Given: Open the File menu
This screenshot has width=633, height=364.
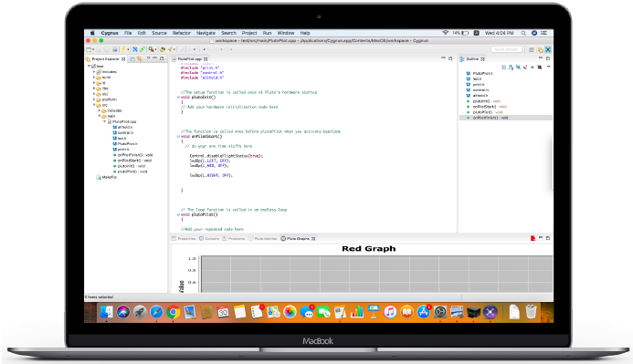Looking at the screenshot, I should [128, 33].
